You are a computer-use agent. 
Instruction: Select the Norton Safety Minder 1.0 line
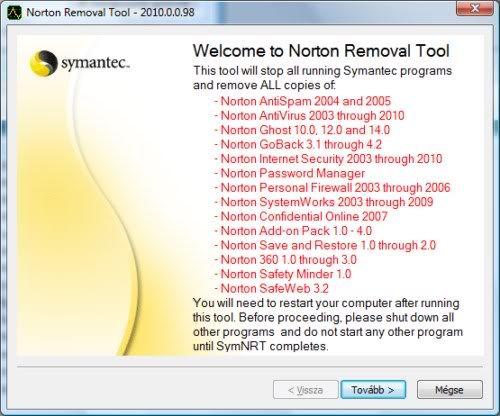(x=282, y=274)
